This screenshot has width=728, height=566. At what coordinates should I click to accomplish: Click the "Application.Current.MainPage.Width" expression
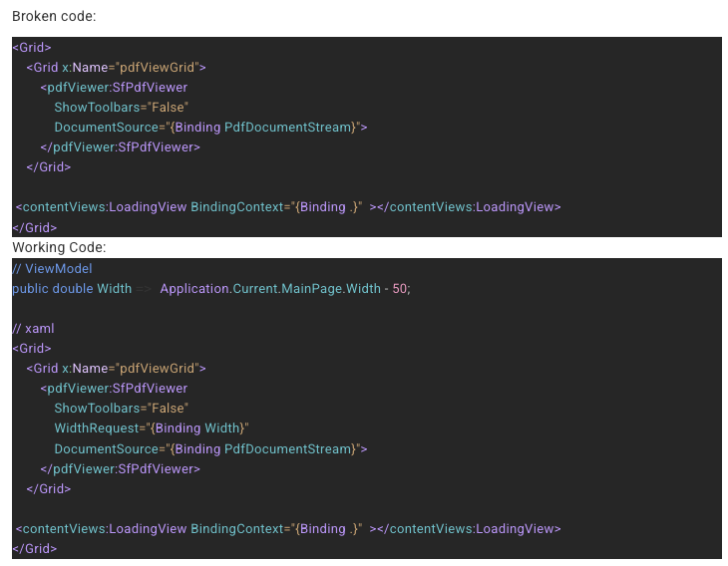click(268, 288)
